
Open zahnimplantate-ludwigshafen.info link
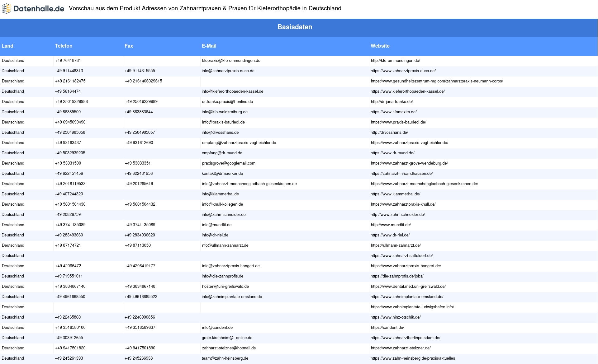pyautogui.click(x=412, y=307)
